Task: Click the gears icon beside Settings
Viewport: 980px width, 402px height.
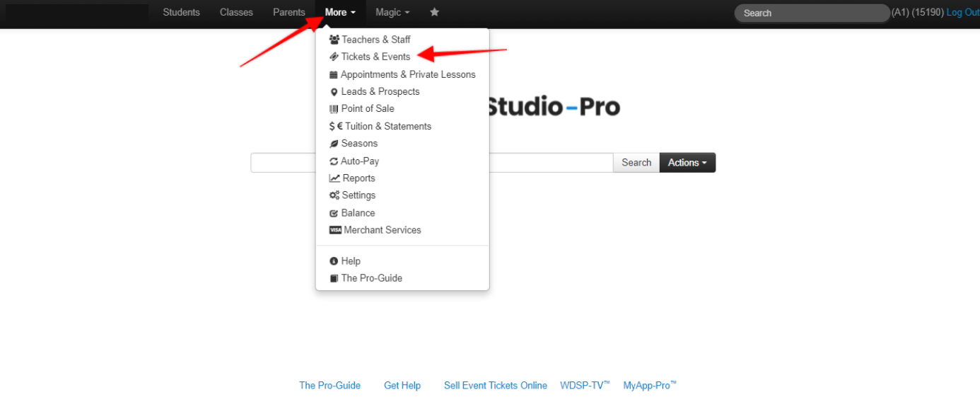Action: pos(334,195)
